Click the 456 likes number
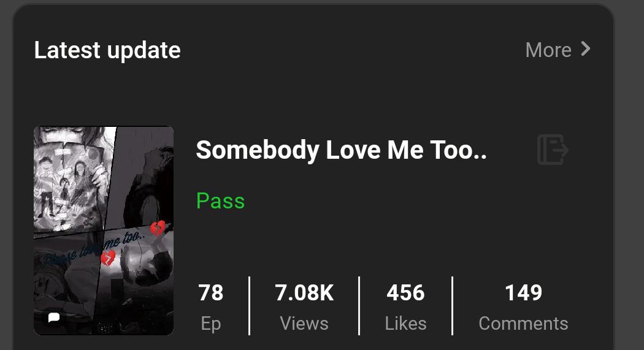 pos(405,293)
